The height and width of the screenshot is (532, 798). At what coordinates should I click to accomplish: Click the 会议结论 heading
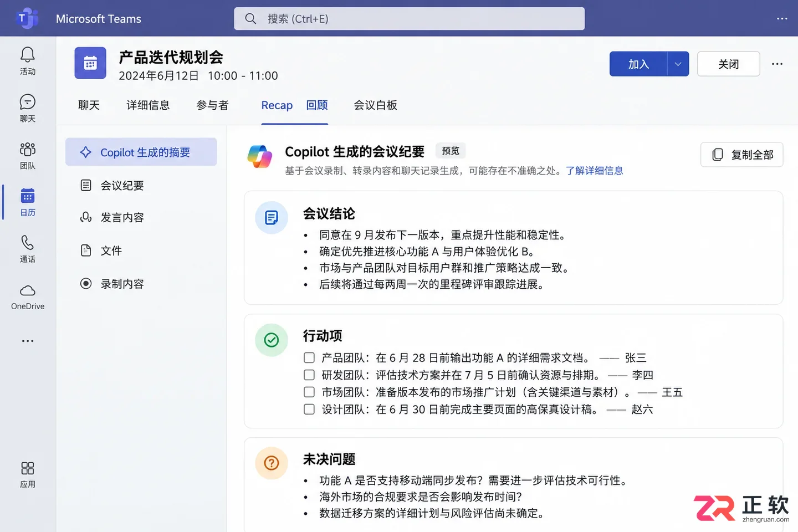click(x=329, y=214)
